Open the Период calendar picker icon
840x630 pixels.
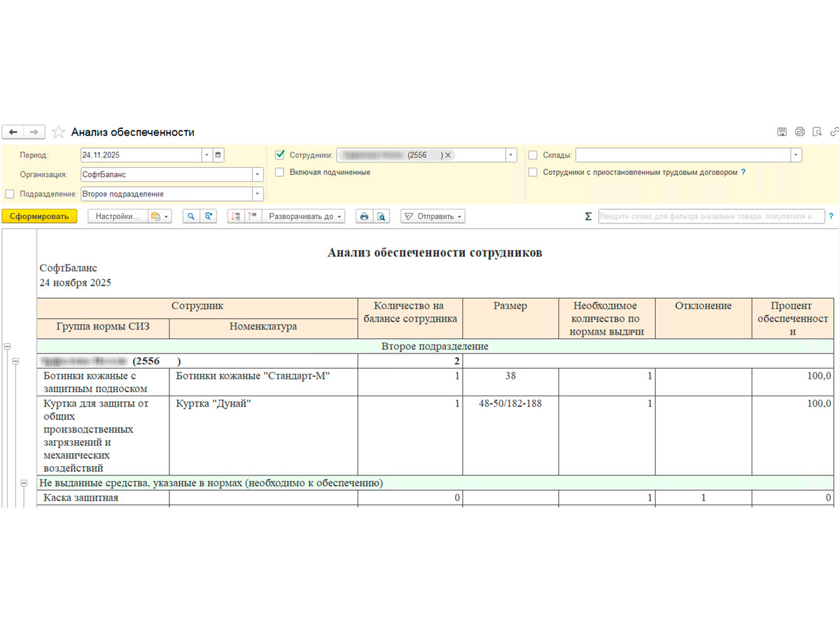tap(218, 155)
